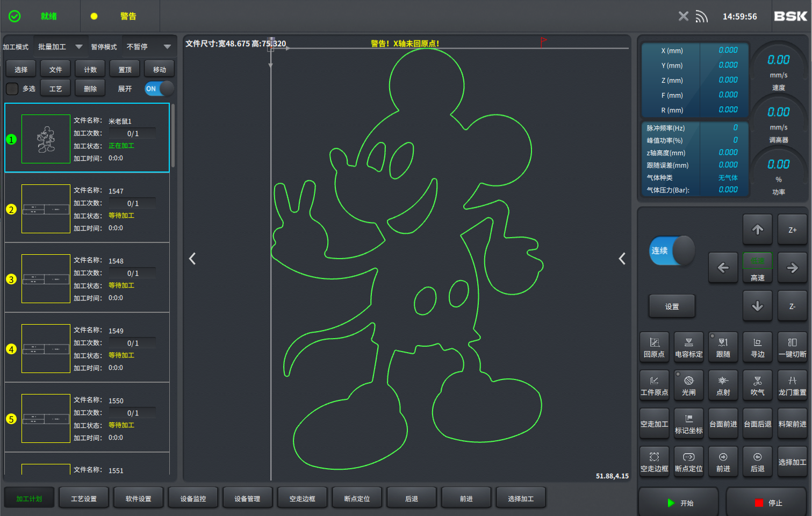Click the 选择 button

point(21,69)
